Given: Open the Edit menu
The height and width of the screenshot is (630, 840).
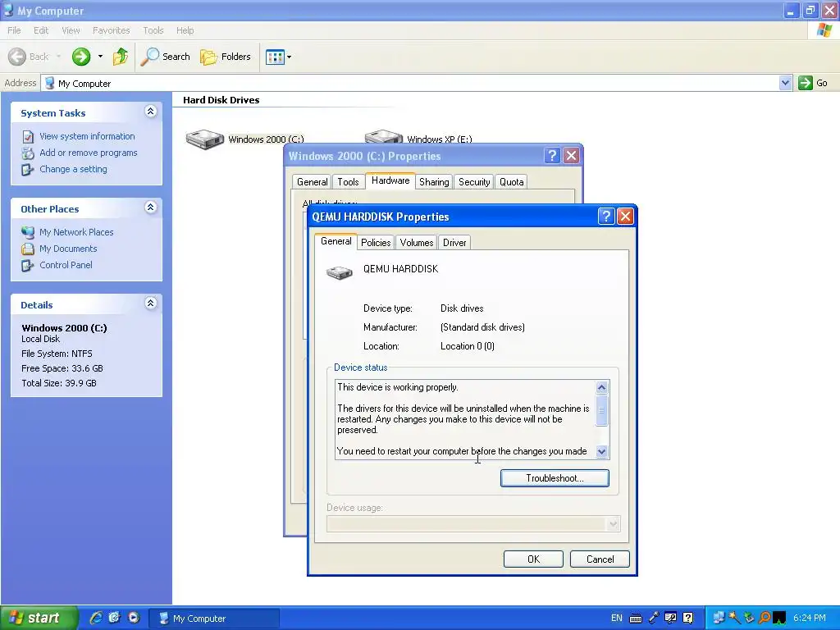Looking at the screenshot, I should coord(41,30).
